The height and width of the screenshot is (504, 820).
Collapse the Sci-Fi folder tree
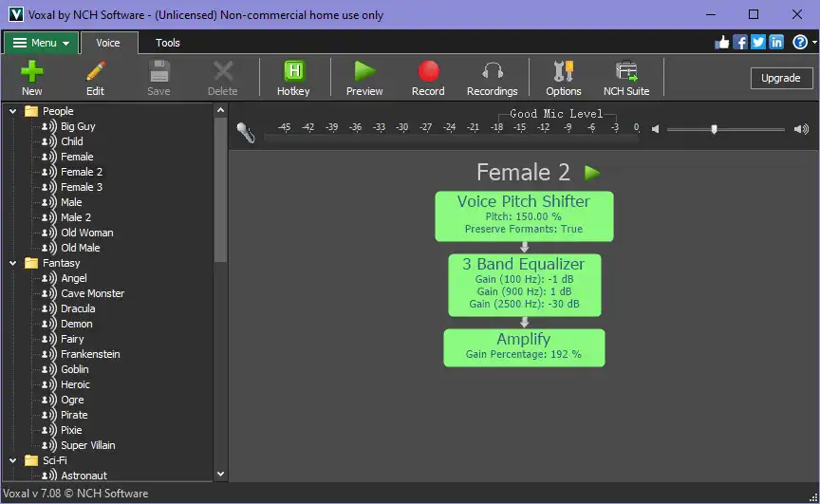coord(12,460)
